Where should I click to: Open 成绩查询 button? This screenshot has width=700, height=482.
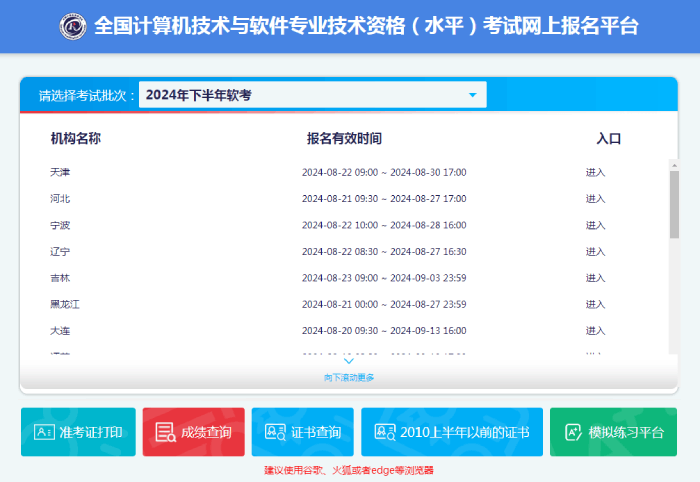point(193,432)
